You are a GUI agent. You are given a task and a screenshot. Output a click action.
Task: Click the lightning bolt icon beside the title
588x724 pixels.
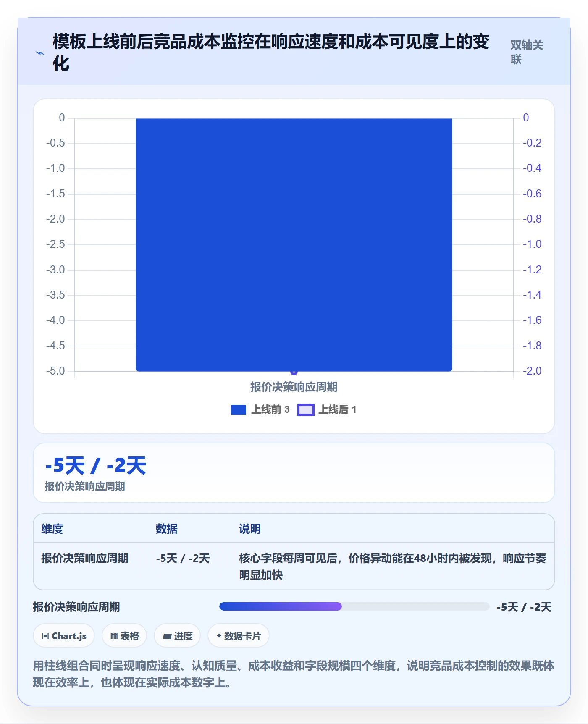[x=40, y=53]
